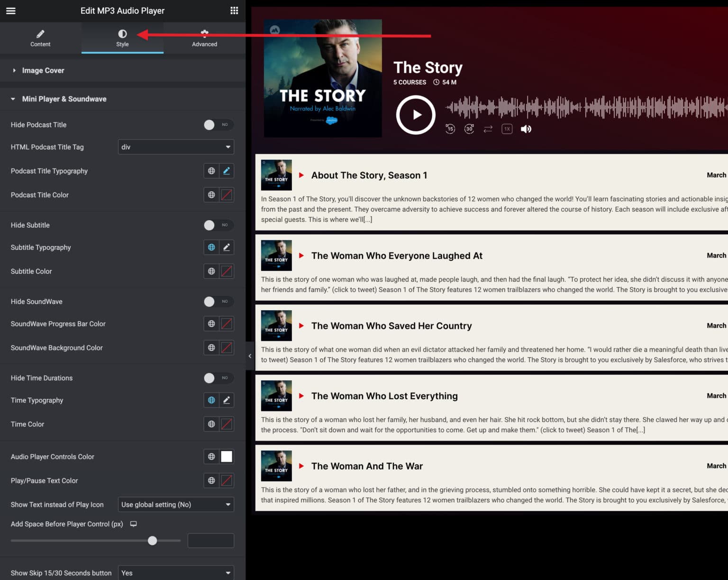Click the skip forward 30 seconds icon
This screenshot has width=728, height=580.
point(469,129)
